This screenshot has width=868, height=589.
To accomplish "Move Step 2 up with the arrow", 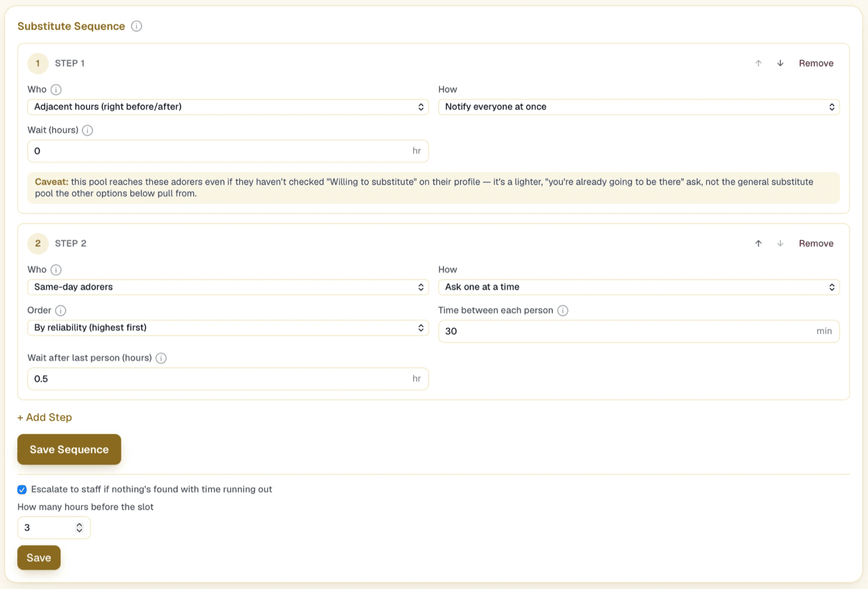I will pyautogui.click(x=758, y=244).
